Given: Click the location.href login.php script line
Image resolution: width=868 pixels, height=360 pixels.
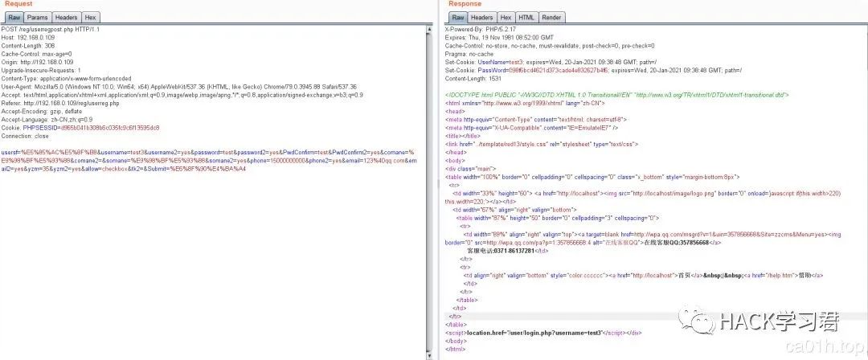Looking at the screenshot, I should [543, 333].
